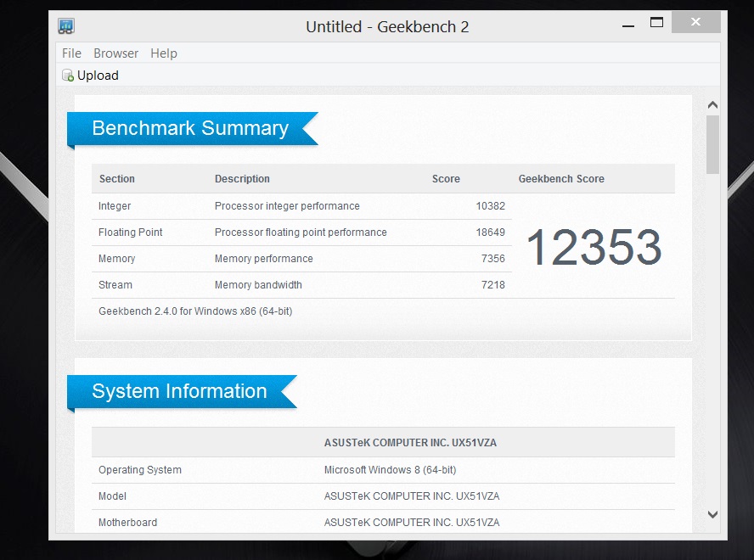754x560 pixels.
Task: Click the Upload database icon
Action: coord(68,76)
